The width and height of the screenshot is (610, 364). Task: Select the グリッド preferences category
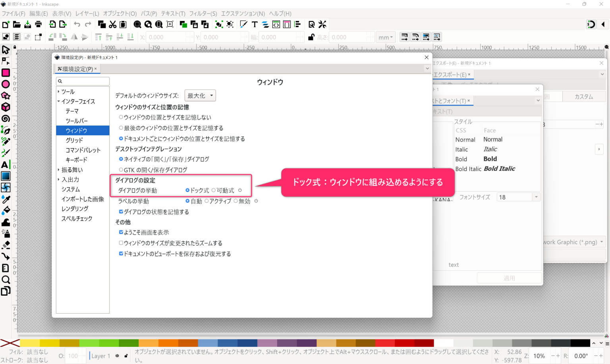73,140
